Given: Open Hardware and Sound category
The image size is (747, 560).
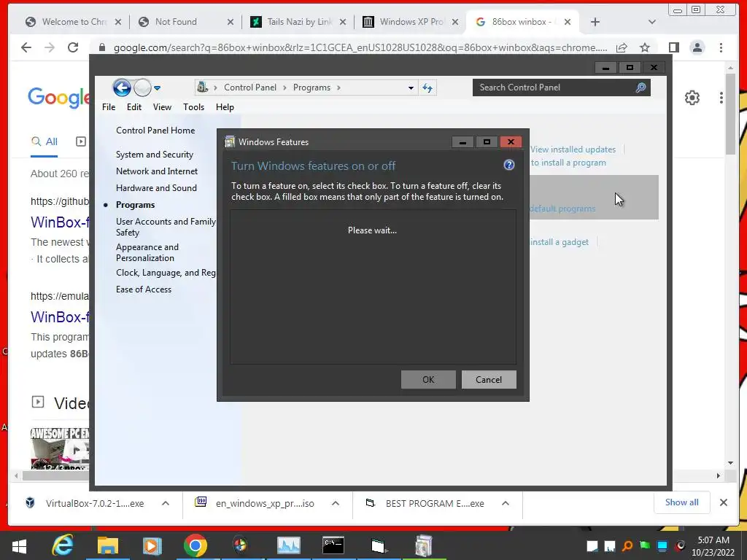Looking at the screenshot, I should (x=156, y=187).
